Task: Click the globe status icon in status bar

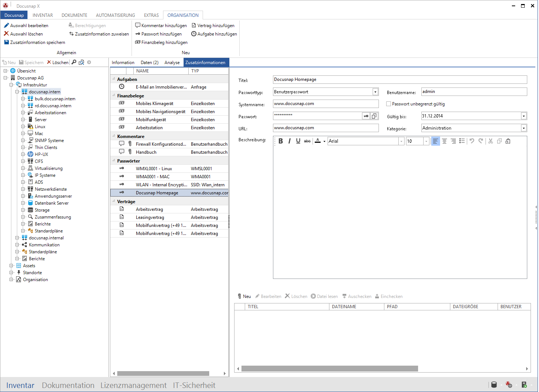Action: 509,385
